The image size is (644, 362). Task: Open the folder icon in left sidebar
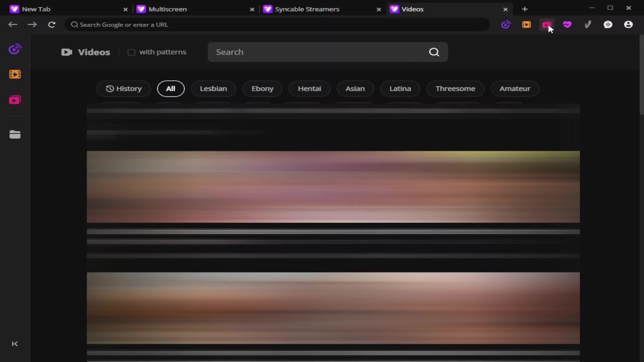[x=15, y=135]
